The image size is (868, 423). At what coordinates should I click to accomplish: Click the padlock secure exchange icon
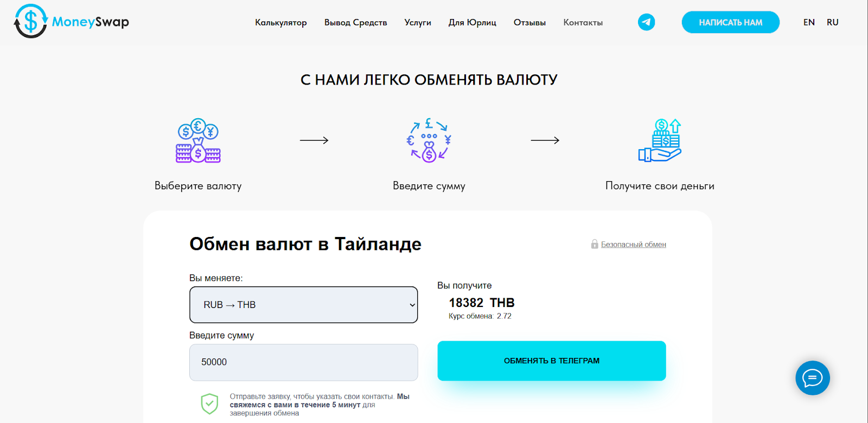point(595,245)
